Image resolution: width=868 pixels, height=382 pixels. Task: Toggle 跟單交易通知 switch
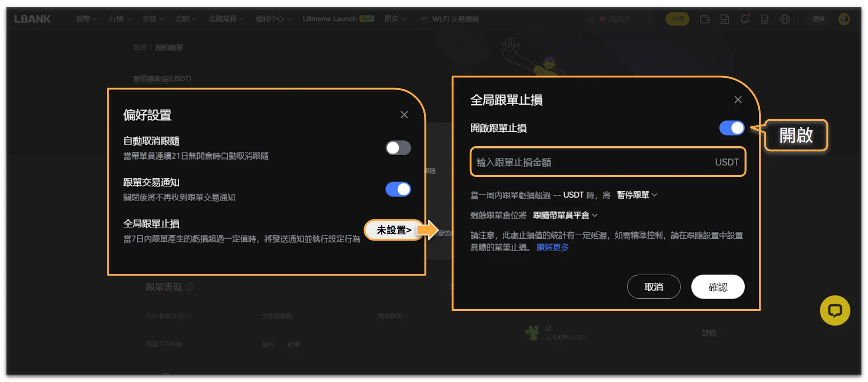[x=398, y=189]
